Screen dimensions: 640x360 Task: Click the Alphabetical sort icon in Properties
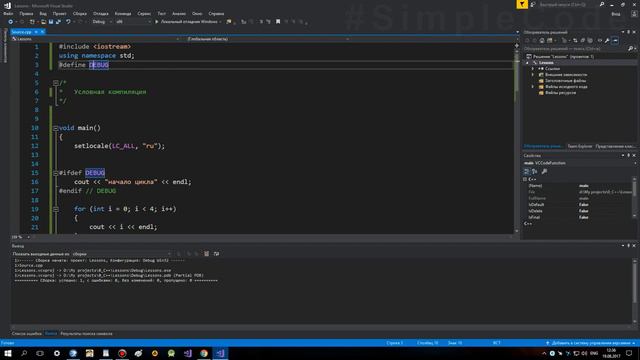pos(534,171)
